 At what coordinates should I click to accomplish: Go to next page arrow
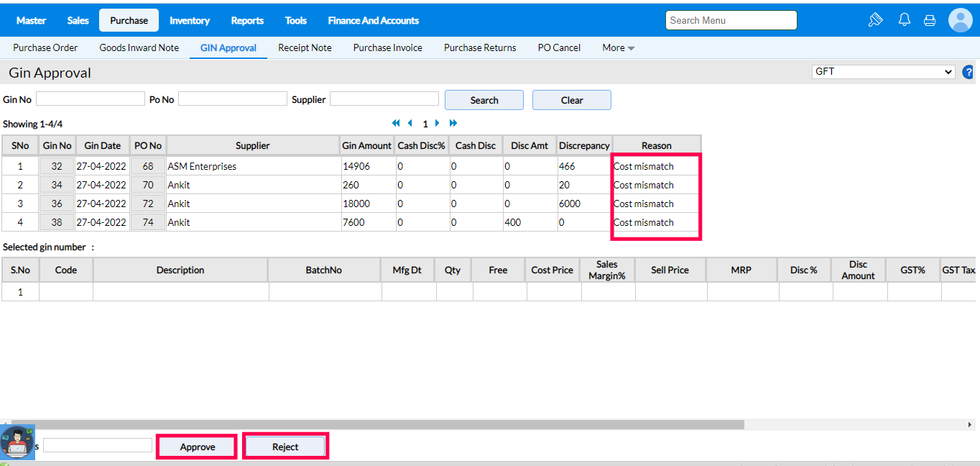pyautogui.click(x=438, y=123)
